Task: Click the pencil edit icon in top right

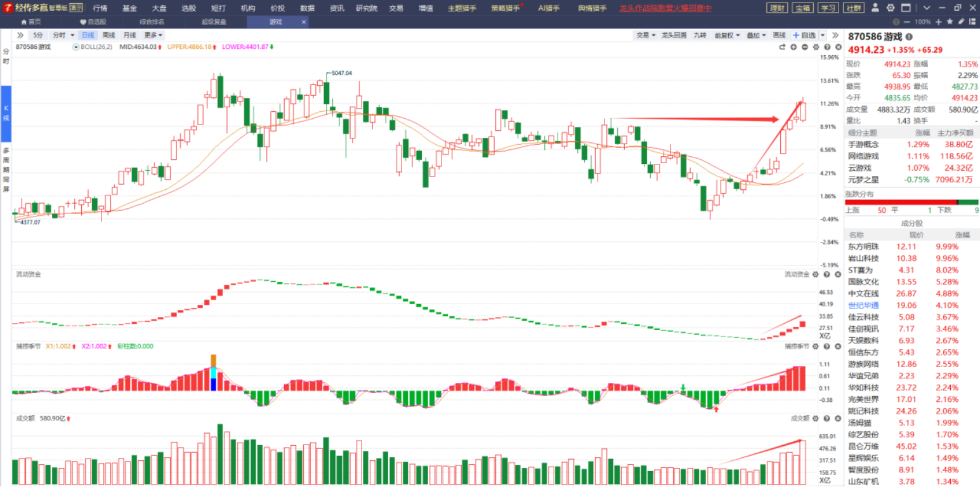Action: coord(961,22)
